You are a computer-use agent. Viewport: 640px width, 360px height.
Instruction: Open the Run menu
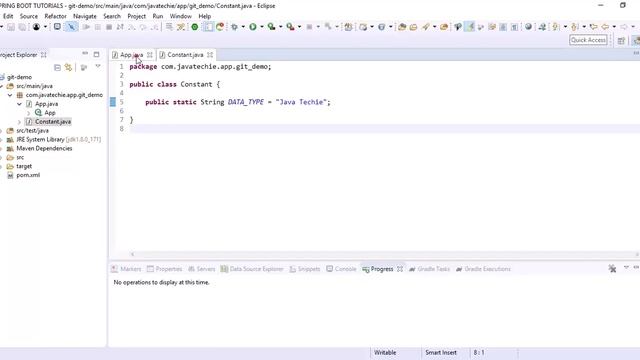pos(158,16)
